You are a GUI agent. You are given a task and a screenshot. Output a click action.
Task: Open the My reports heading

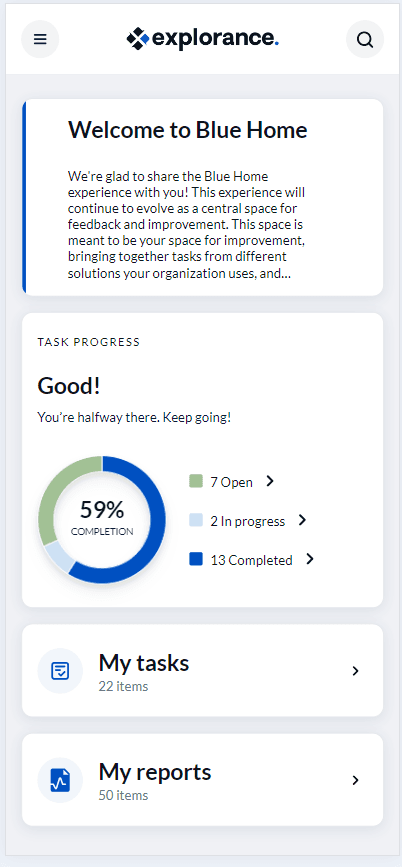pyautogui.click(x=155, y=772)
